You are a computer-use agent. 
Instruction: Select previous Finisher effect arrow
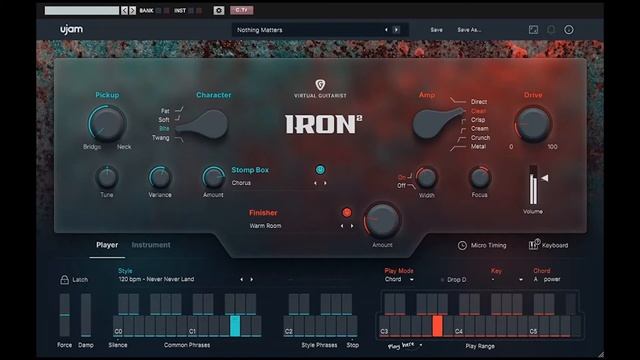coord(342,226)
